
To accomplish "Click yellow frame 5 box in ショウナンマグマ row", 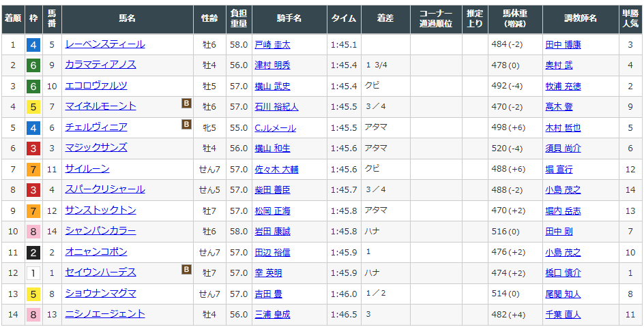I will pyautogui.click(x=33, y=294).
